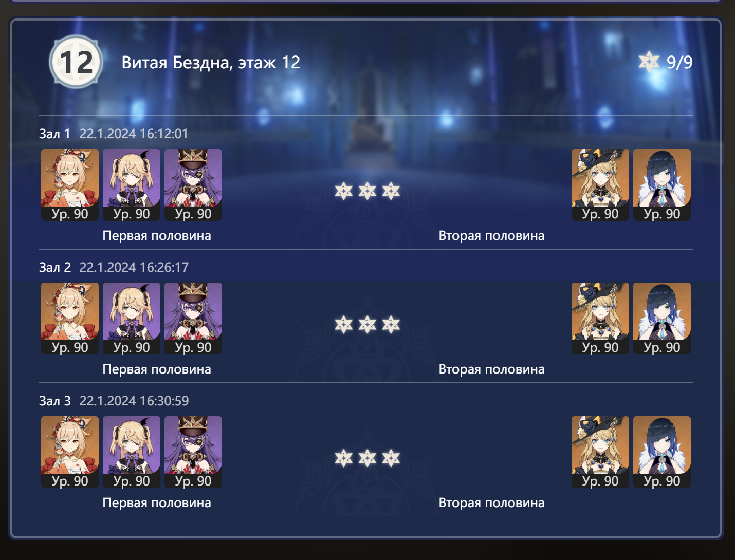
Task: Click the floor 12 round badge icon
Action: tap(76, 62)
